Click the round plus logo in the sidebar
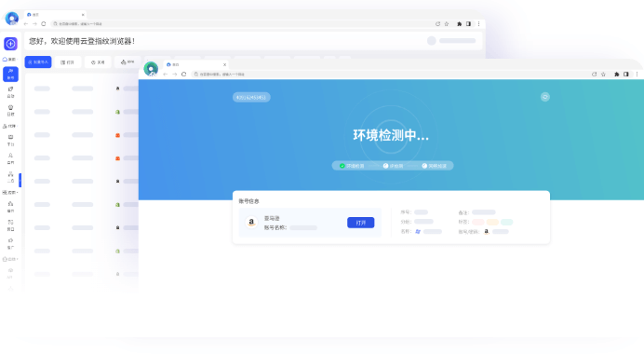 coord(10,44)
